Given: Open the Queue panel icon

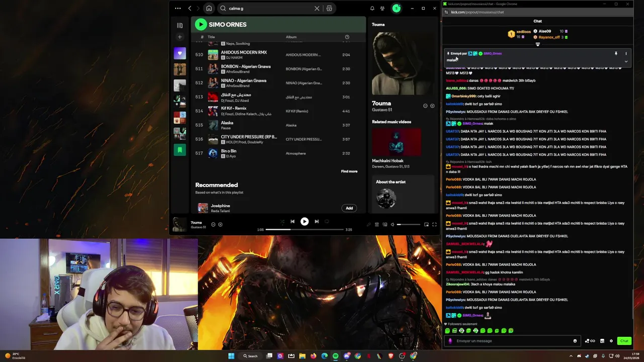Looking at the screenshot, I should pyautogui.click(x=377, y=225).
